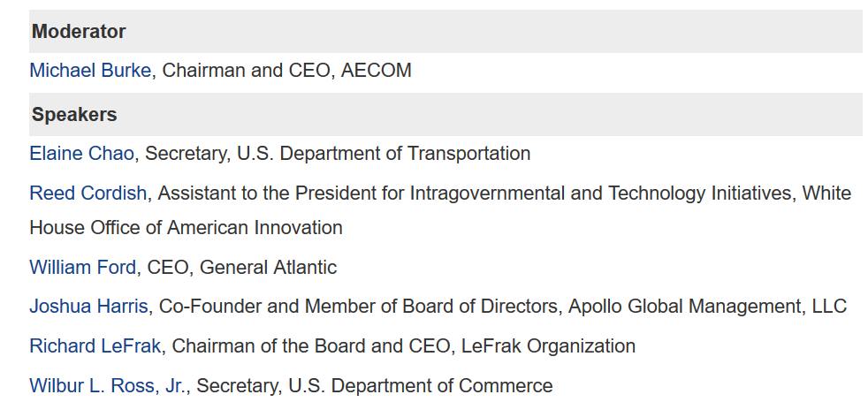Follow the Reed Cordish link
This screenshot has width=868, height=402.
[88, 193]
